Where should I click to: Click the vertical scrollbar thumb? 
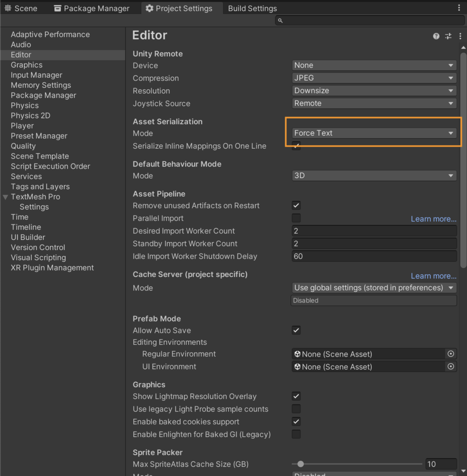463,160
